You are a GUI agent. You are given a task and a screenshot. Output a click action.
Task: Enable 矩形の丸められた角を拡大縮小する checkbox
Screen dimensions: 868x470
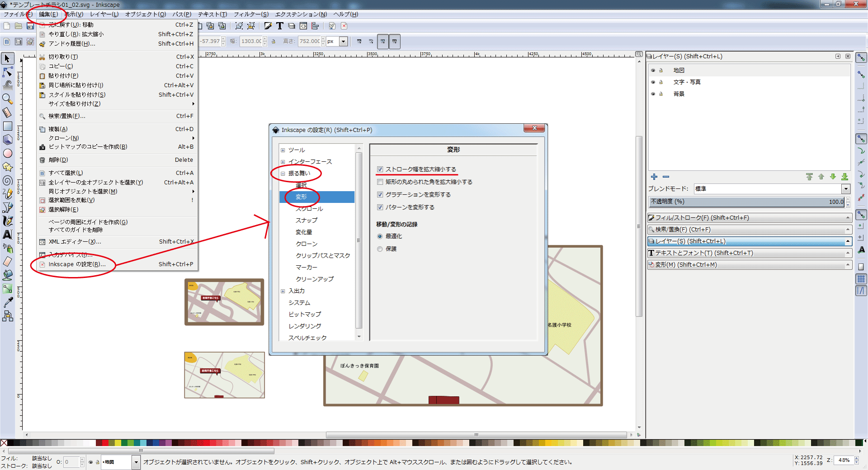(x=380, y=182)
